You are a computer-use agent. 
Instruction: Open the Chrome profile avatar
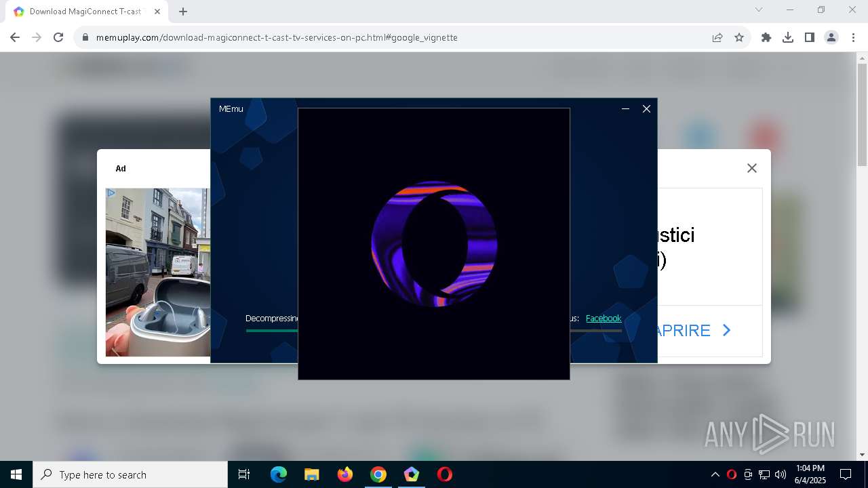pos(831,37)
